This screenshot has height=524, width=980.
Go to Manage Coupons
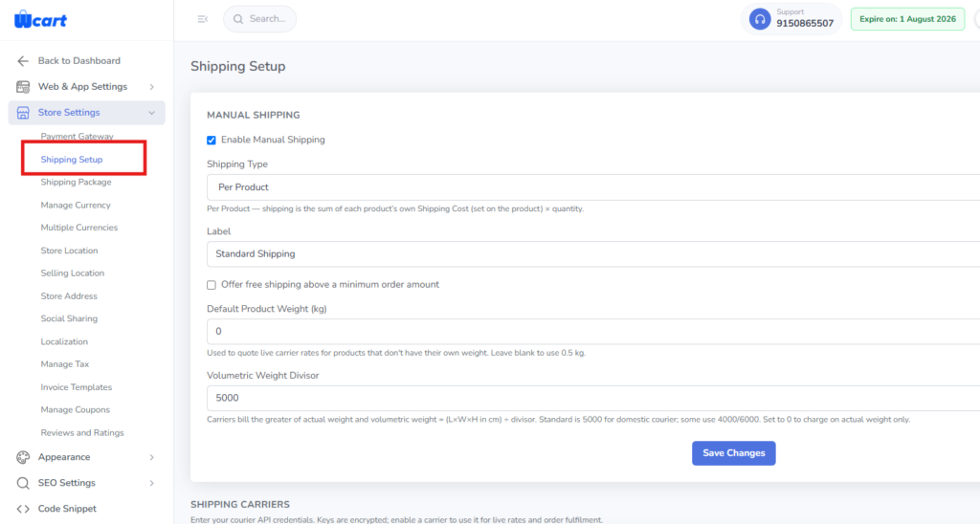coord(75,409)
